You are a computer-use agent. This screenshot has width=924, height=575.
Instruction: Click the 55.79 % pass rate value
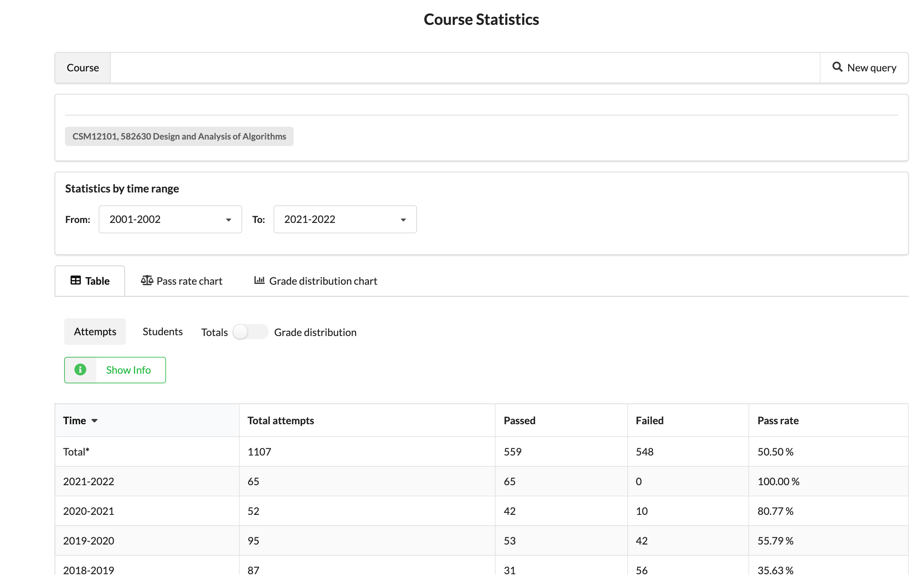coord(776,541)
